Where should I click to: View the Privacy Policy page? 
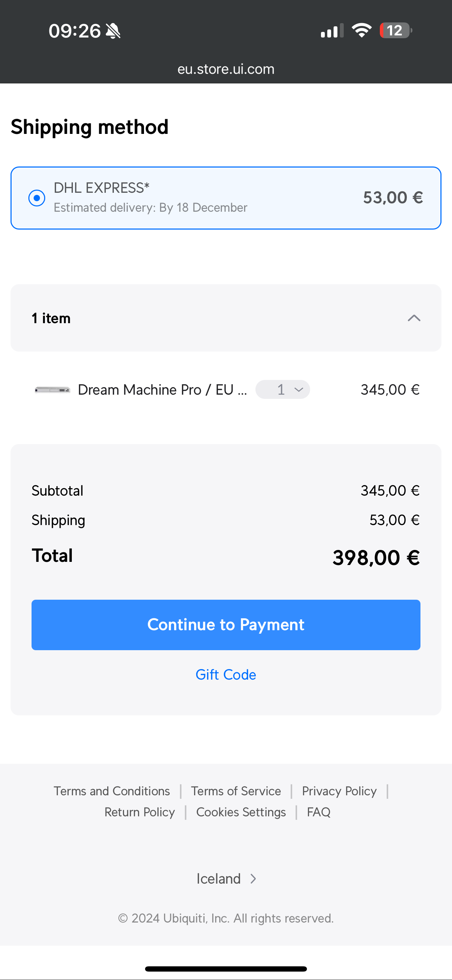(339, 791)
